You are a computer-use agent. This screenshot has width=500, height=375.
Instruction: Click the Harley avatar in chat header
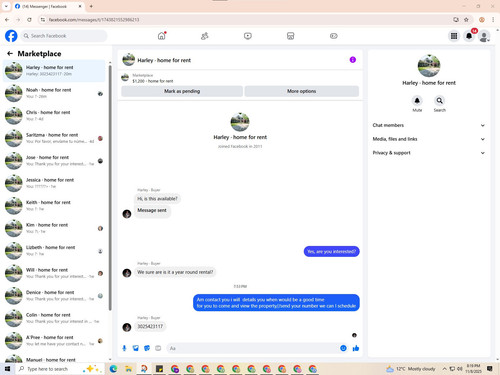tap(129, 60)
